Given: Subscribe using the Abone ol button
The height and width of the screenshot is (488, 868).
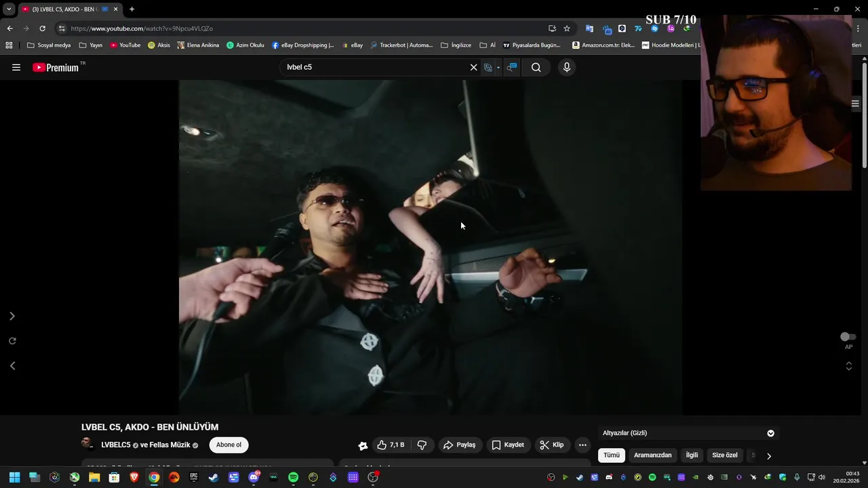Looking at the screenshot, I should [229, 445].
